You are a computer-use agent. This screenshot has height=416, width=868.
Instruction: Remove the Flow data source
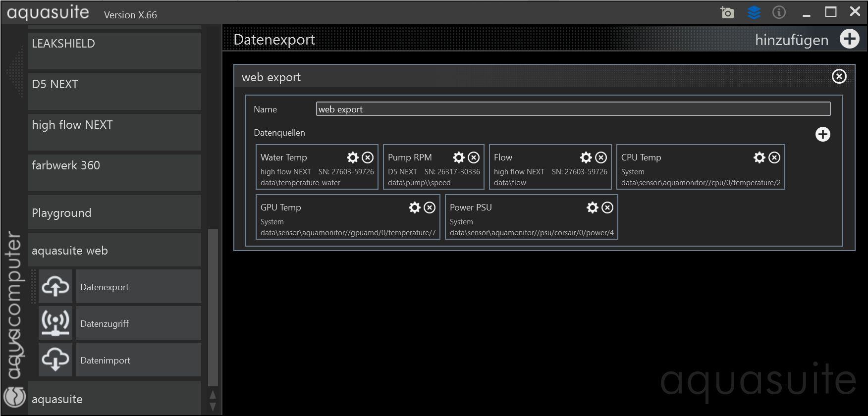coord(600,157)
